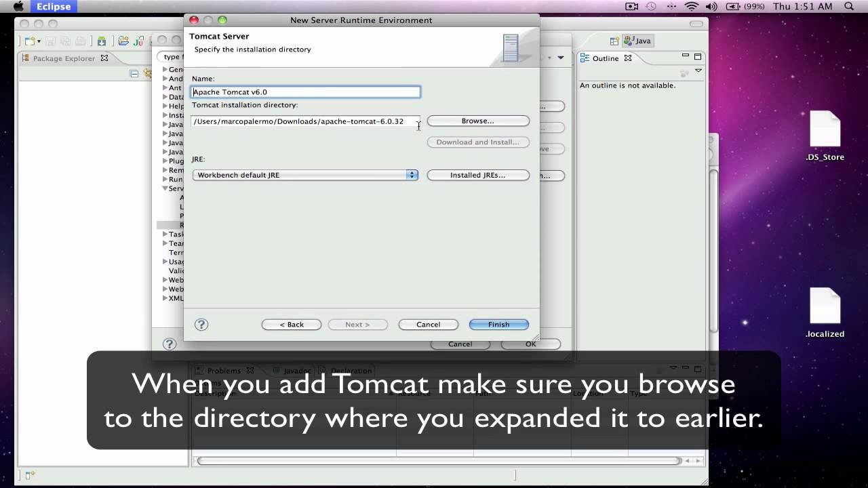The height and width of the screenshot is (488, 868).
Task: Click the Open Type toolbar icon
Action: (x=123, y=41)
